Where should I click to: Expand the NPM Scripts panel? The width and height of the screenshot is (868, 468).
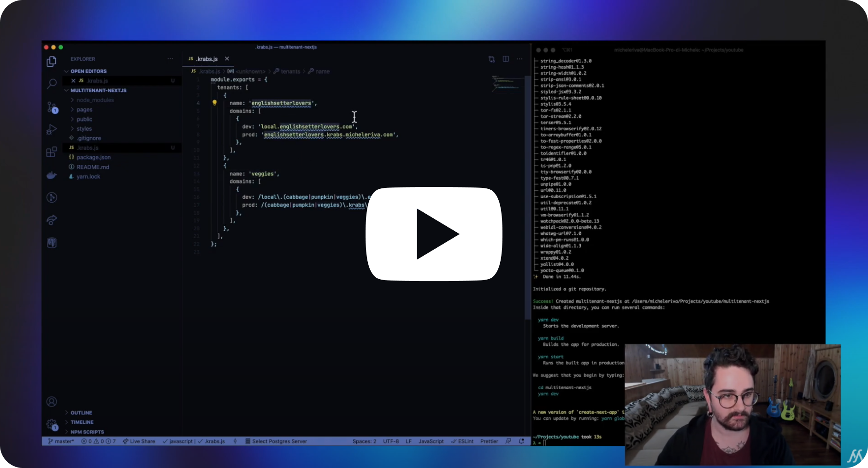click(87, 432)
